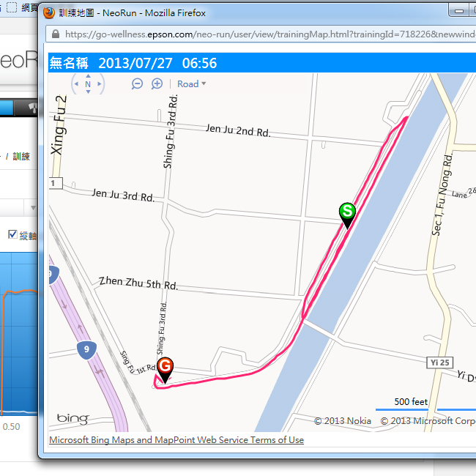Pan map west with compass left arrow
Screen dimensions: 476x476
coord(76,84)
